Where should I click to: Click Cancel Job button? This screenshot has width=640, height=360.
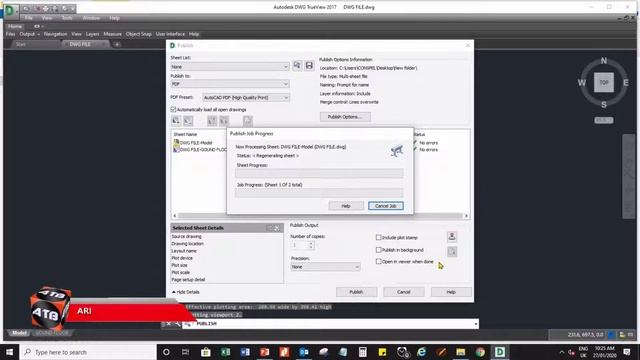point(386,206)
